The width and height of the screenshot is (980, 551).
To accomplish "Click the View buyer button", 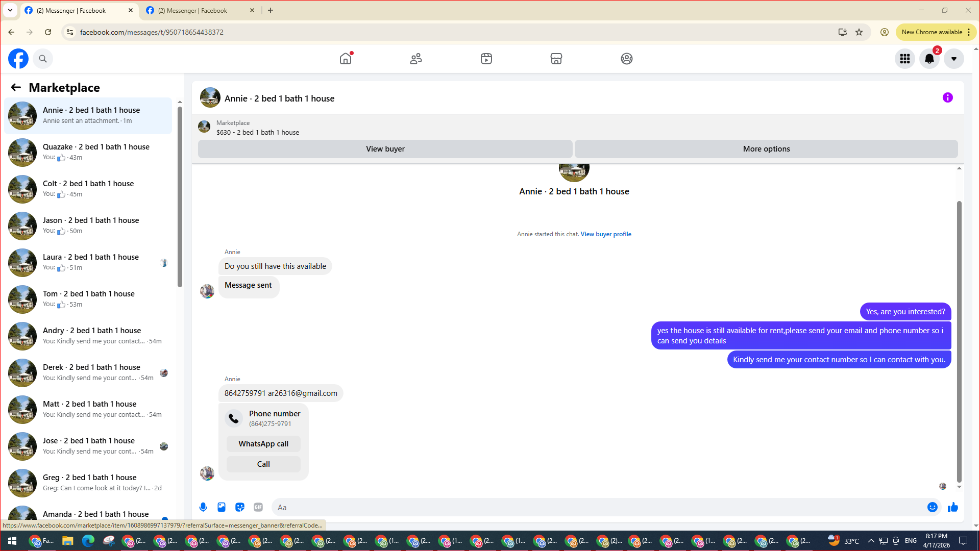I will pos(385,149).
